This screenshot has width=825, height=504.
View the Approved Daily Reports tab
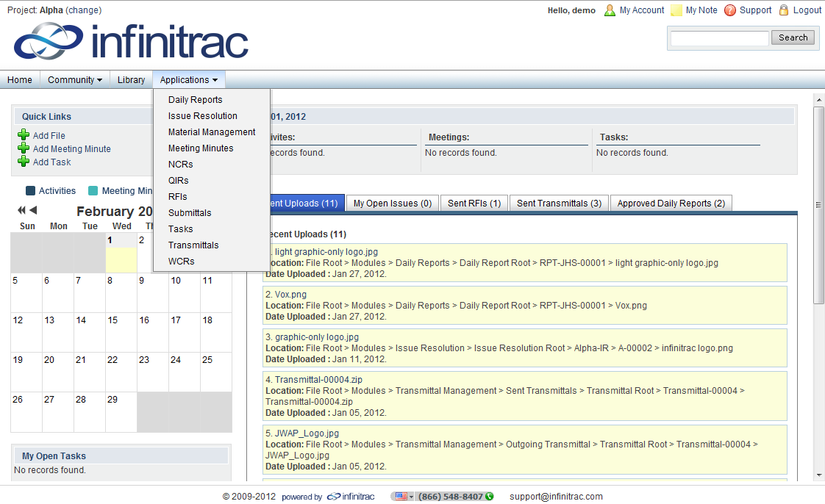point(671,203)
